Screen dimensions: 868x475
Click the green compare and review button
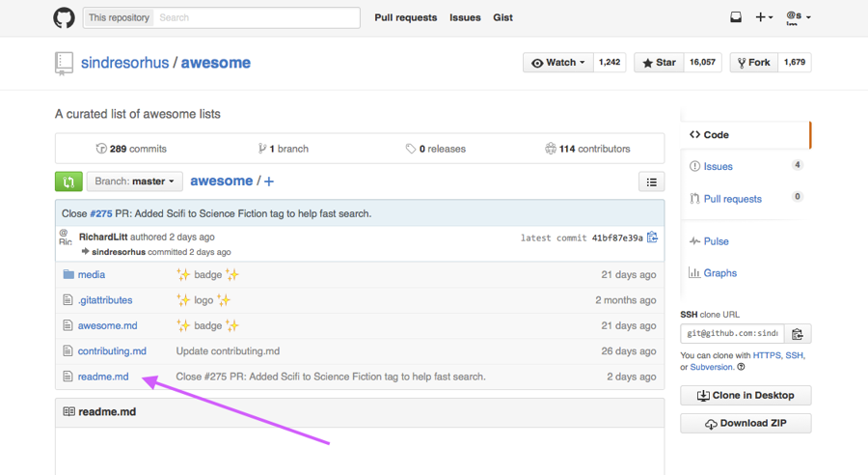click(68, 182)
